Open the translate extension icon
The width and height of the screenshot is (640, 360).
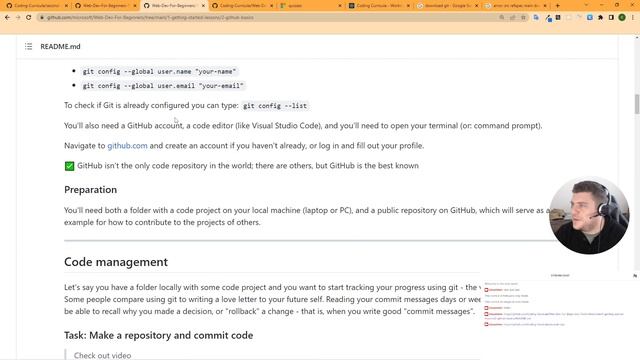(536, 18)
